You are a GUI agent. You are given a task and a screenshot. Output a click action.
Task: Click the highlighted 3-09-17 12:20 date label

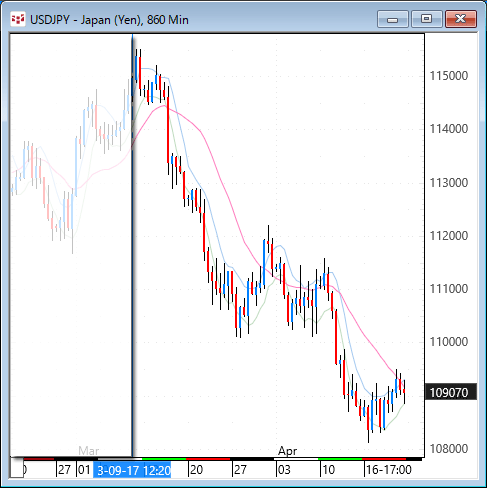pos(132,470)
